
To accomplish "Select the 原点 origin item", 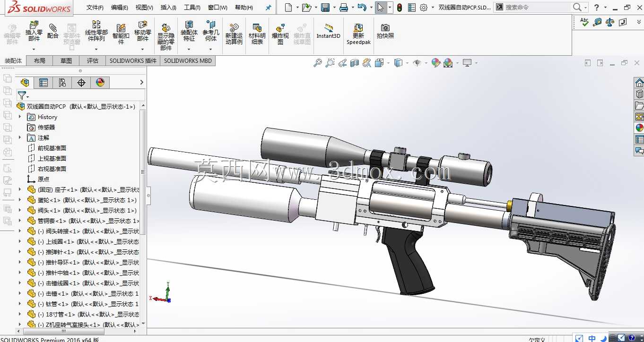I will 44,179.
